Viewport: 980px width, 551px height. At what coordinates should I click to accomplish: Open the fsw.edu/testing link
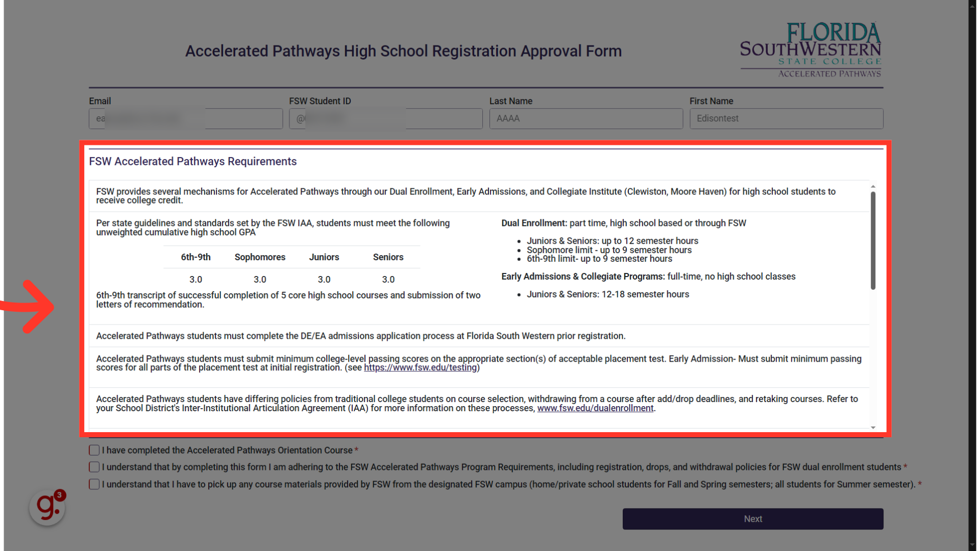point(420,367)
